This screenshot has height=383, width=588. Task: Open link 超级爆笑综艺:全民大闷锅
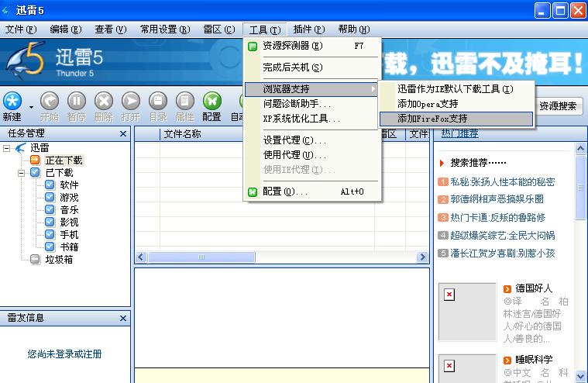click(x=503, y=235)
